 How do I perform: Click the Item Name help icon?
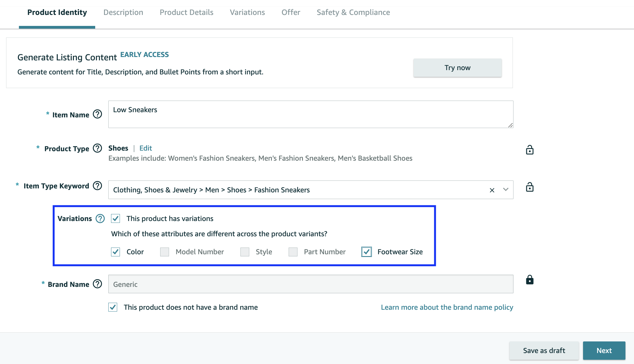pos(97,114)
